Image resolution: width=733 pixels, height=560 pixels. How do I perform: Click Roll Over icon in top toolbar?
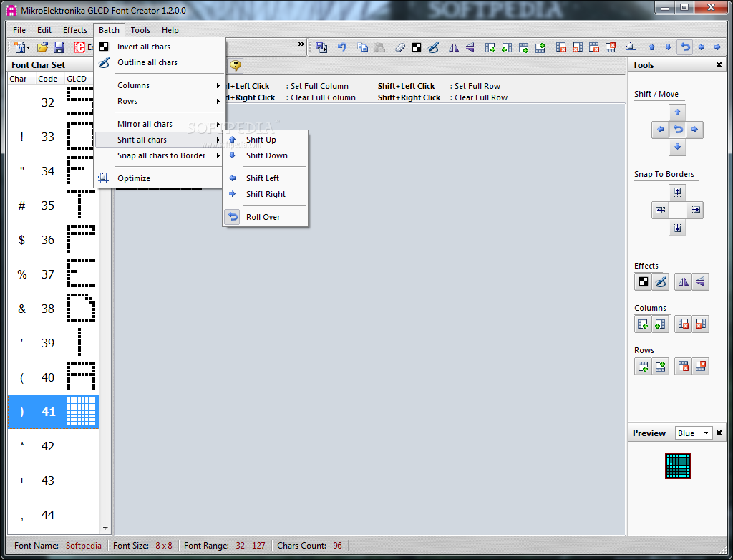[685, 47]
